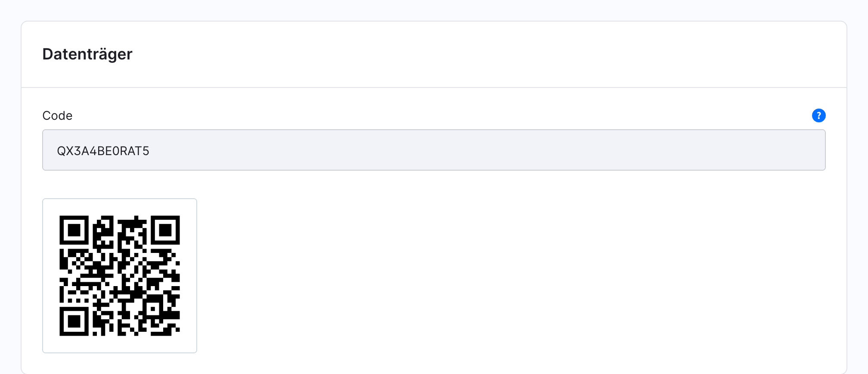Click small alignment square in QR code

click(x=152, y=309)
